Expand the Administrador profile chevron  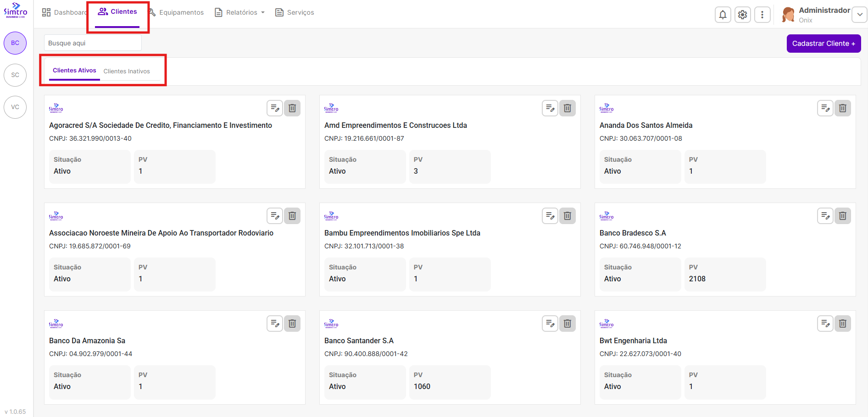[859, 15]
